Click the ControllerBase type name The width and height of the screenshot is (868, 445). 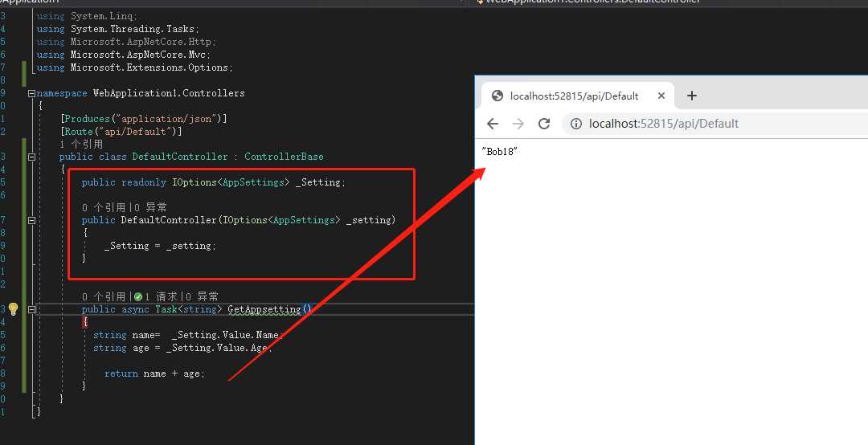284,157
